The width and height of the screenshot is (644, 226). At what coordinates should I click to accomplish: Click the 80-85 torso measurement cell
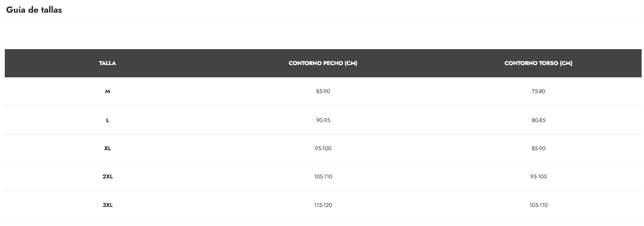point(538,120)
